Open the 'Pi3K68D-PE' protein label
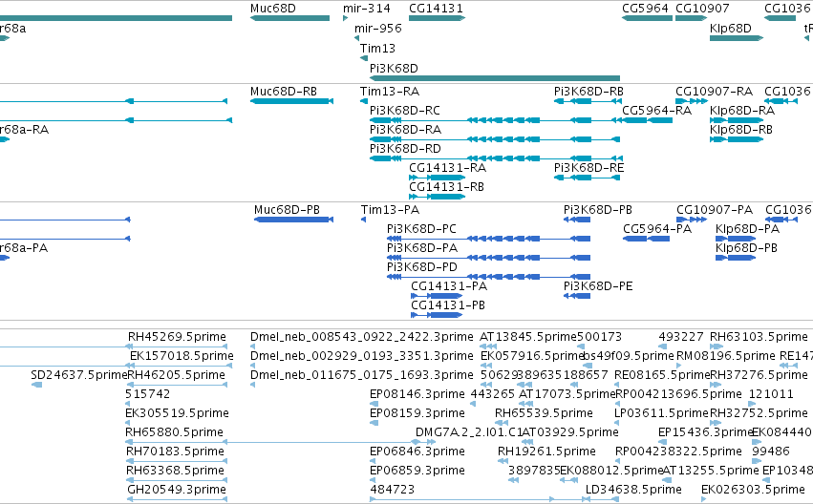Image resolution: width=813 pixels, height=504 pixels. point(598,286)
